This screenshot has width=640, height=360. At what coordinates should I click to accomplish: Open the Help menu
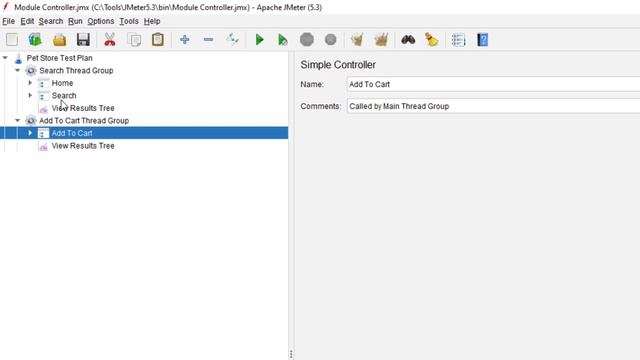click(x=152, y=21)
